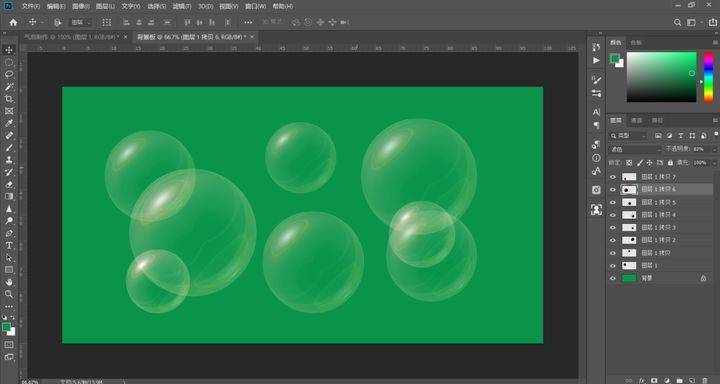The height and width of the screenshot is (384, 720).
Task: Select the Healing Brush tool
Action: click(9, 136)
